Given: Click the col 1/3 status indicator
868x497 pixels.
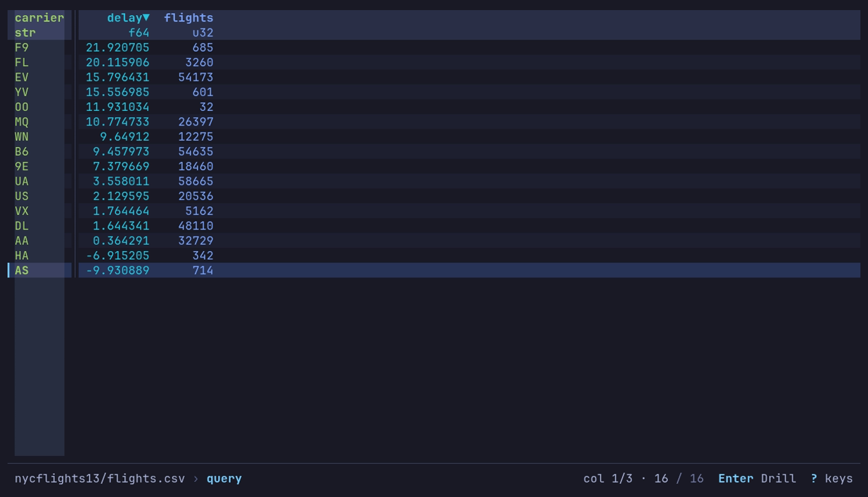Looking at the screenshot, I should point(608,478).
